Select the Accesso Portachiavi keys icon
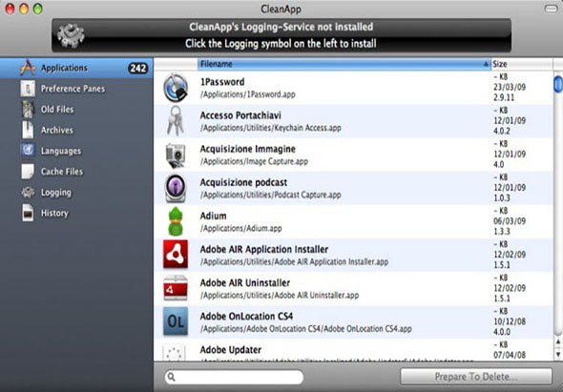The height and width of the screenshot is (392, 563). (176, 120)
